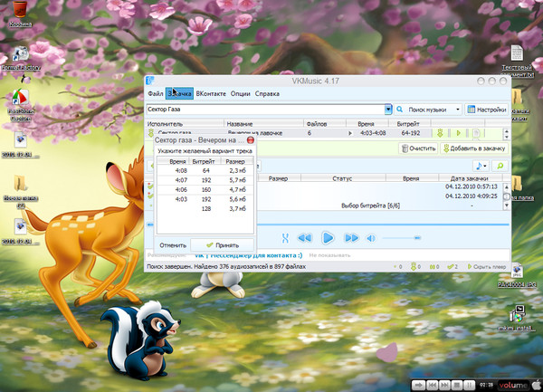Image resolution: width=543 pixels, height=392 pixels.
Task: Click Добавить в закачку button
Action: (474, 148)
